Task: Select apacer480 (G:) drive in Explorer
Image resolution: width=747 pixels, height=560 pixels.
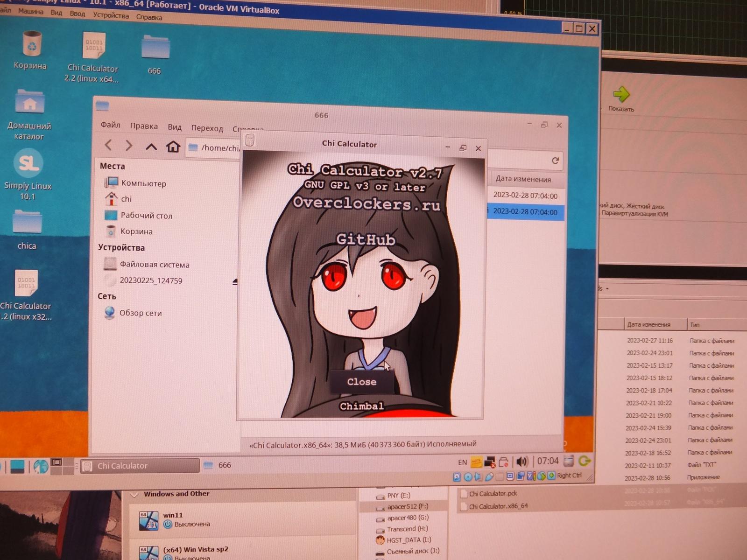Action: pyautogui.click(x=402, y=518)
